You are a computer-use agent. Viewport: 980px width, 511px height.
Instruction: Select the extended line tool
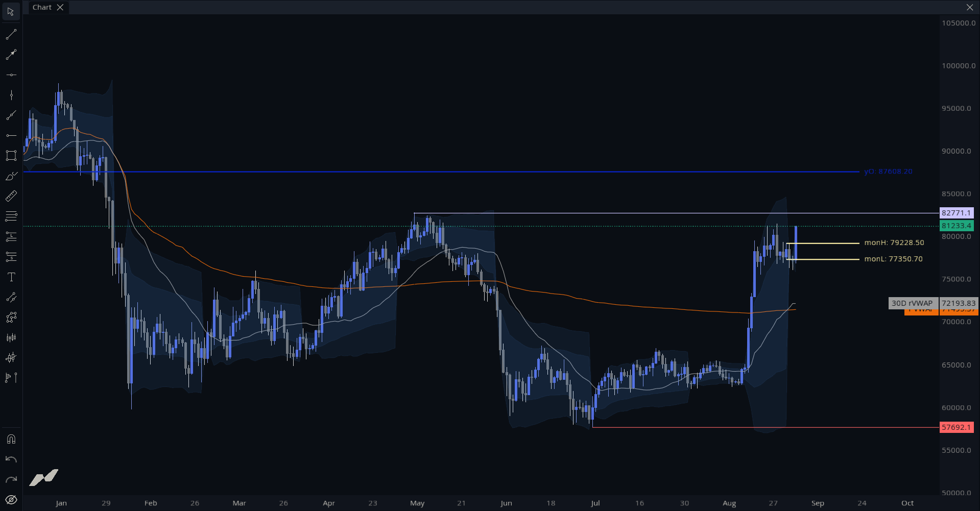(x=11, y=115)
